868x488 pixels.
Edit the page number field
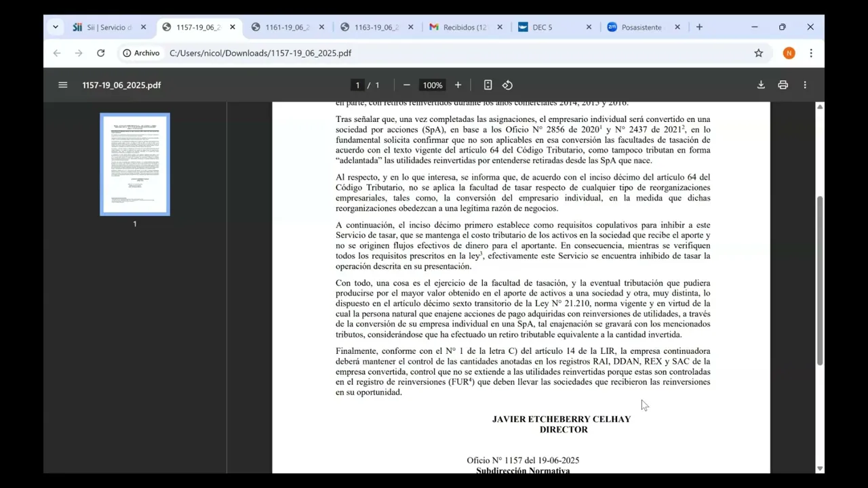357,85
